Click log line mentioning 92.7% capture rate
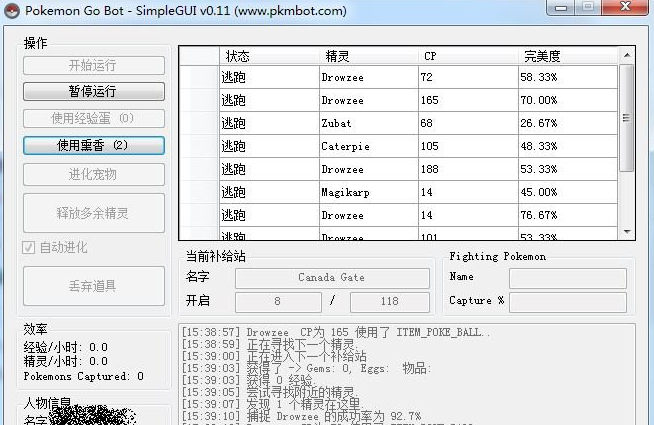 click(302, 416)
